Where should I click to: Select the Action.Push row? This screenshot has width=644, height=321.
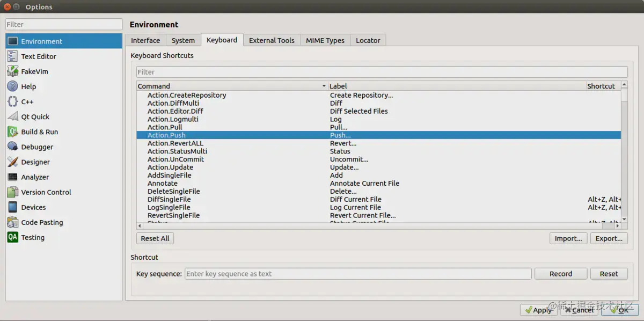click(378, 135)
